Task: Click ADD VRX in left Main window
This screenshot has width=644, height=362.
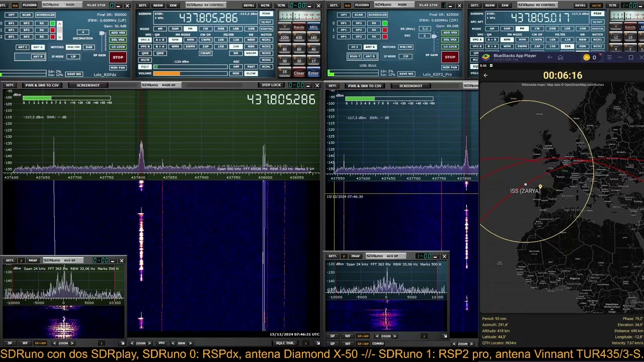Action: [x=118, y=33]
